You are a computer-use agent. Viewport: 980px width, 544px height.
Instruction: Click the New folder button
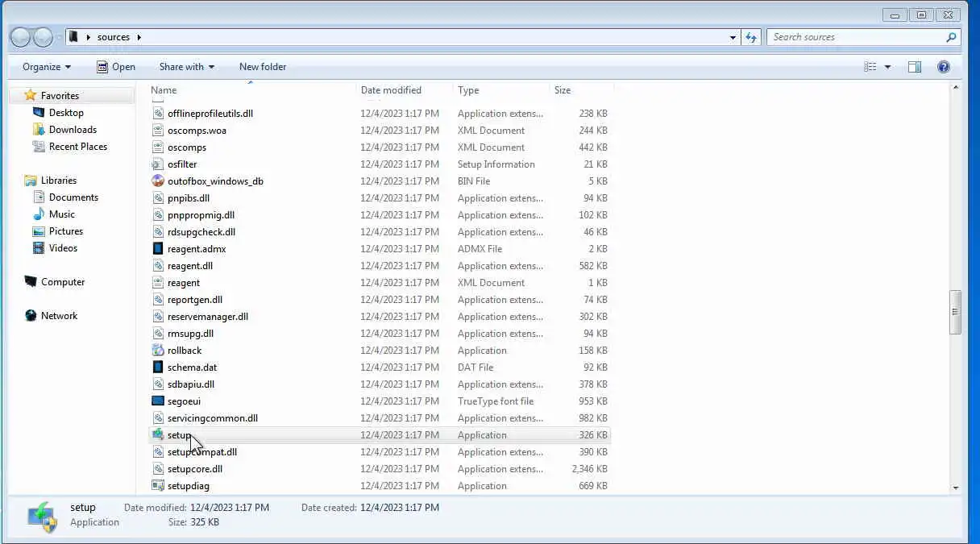(263, 67)
